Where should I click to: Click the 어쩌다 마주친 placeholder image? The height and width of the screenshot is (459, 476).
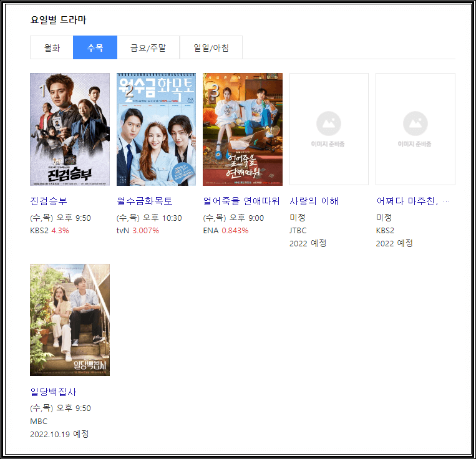tap(415, 129)
